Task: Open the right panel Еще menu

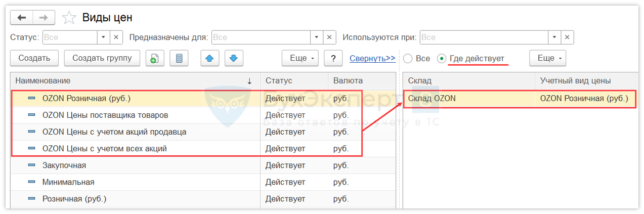Action: pos(547,58)
